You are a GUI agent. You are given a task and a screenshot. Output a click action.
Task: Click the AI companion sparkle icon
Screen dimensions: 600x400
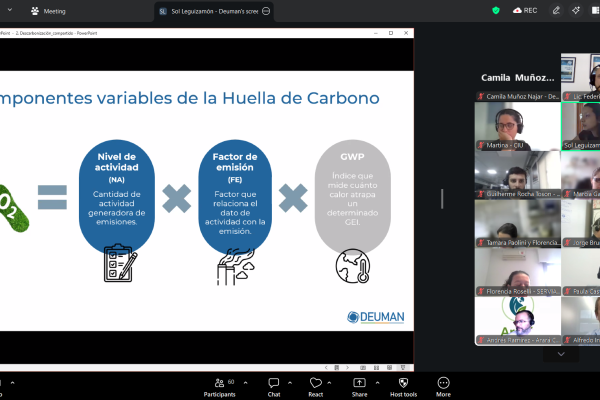coord(576,10)
